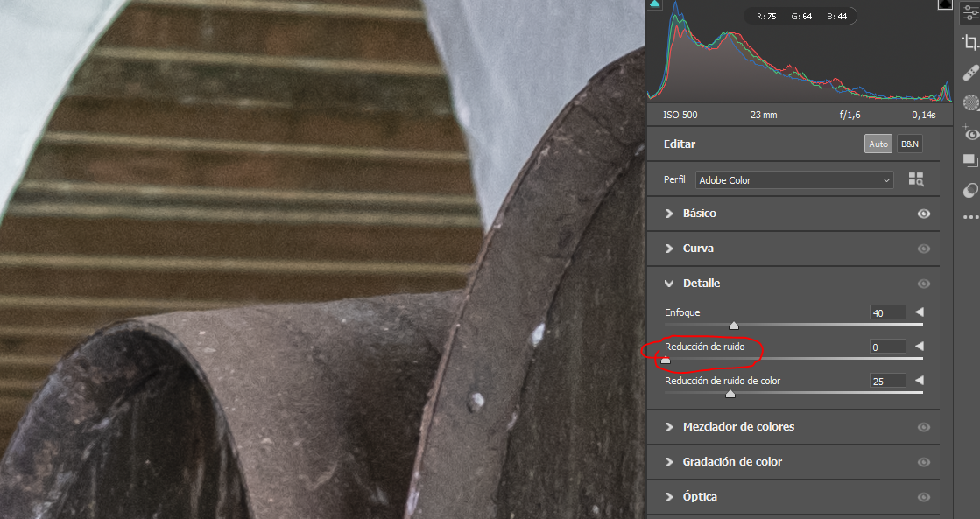Click the Reducción de ruido slider handle

(x=666, y=360)
